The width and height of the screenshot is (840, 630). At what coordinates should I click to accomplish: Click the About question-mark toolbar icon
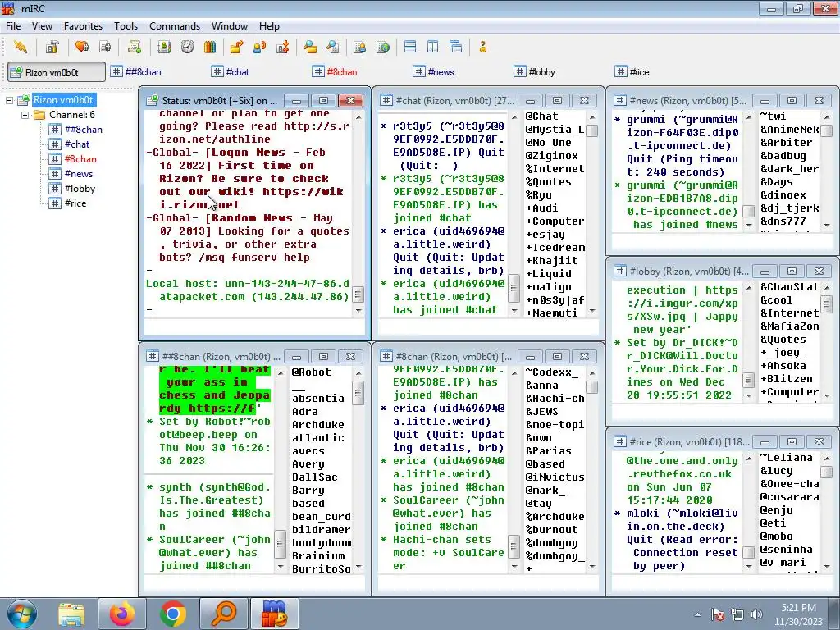pyautogui.click(x=482, y=47)
